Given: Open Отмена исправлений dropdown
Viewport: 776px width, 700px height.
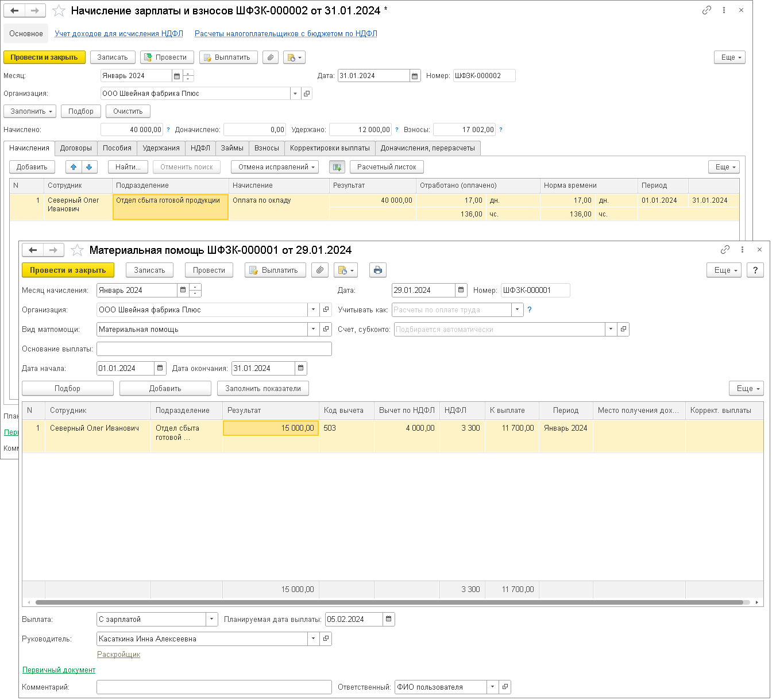Looking at the screenshot, I should tap(275, 167).
